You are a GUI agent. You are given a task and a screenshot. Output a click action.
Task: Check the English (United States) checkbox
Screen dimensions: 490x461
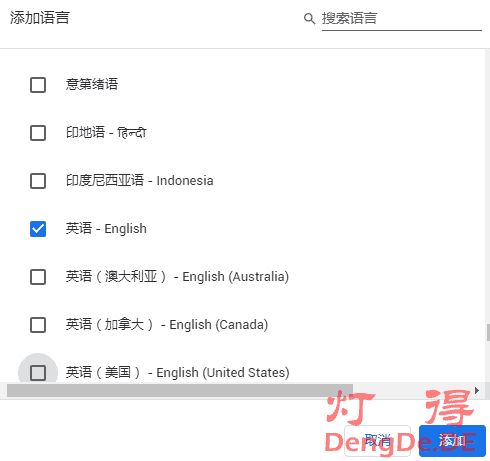point(38,373)
